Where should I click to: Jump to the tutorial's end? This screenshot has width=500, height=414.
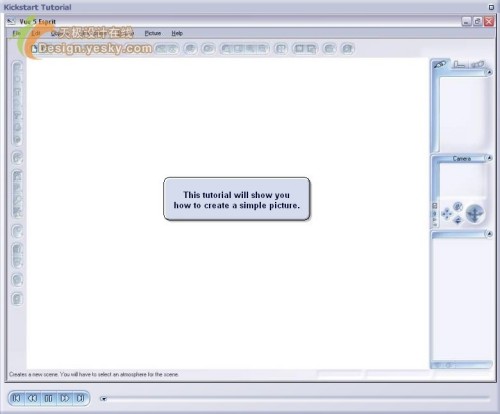coord(80,398)
